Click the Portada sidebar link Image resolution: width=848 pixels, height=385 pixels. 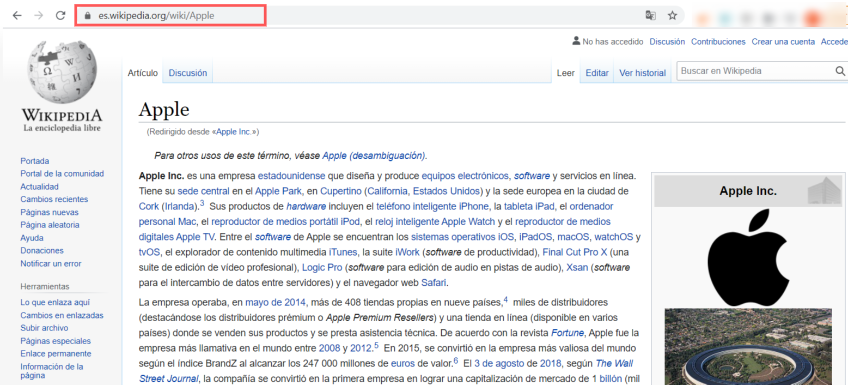[35, 161]
